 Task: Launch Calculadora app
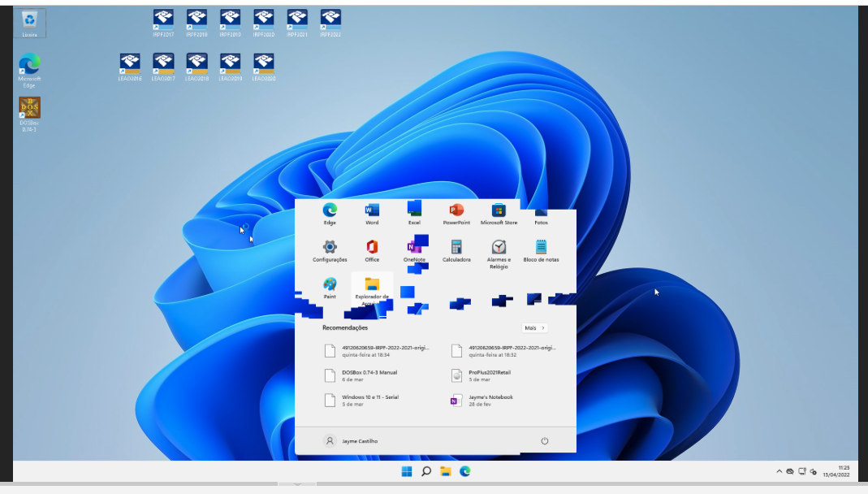coord(456,248)
